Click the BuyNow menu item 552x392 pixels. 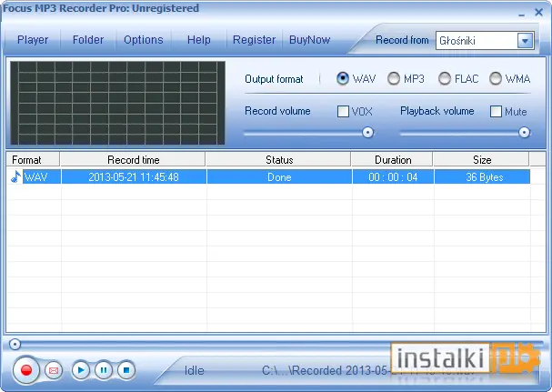pos(310,40)
